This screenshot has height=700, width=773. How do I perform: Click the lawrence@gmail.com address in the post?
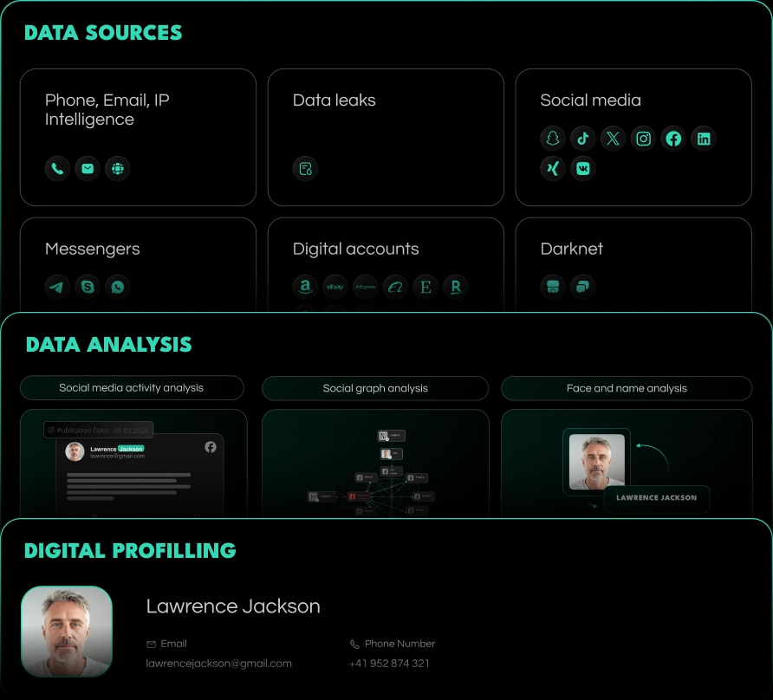pyautogui.click(x=117, y=456)
